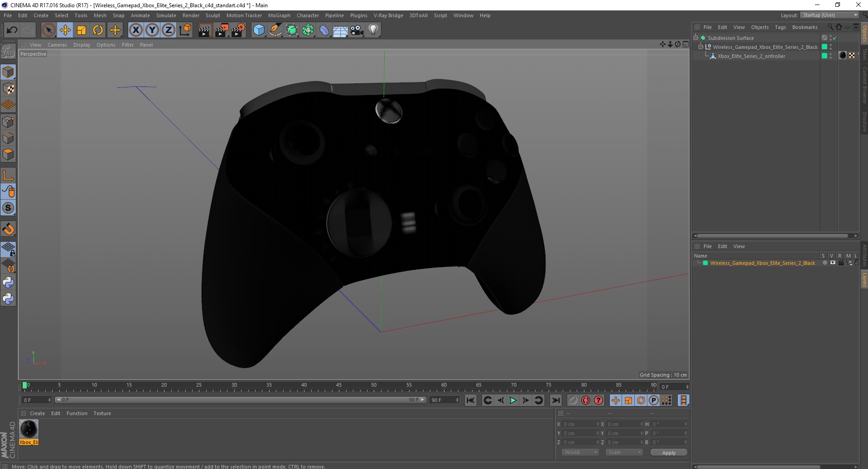Open the first Python script icon
The image size is (868, 469).
coord(8,282)
